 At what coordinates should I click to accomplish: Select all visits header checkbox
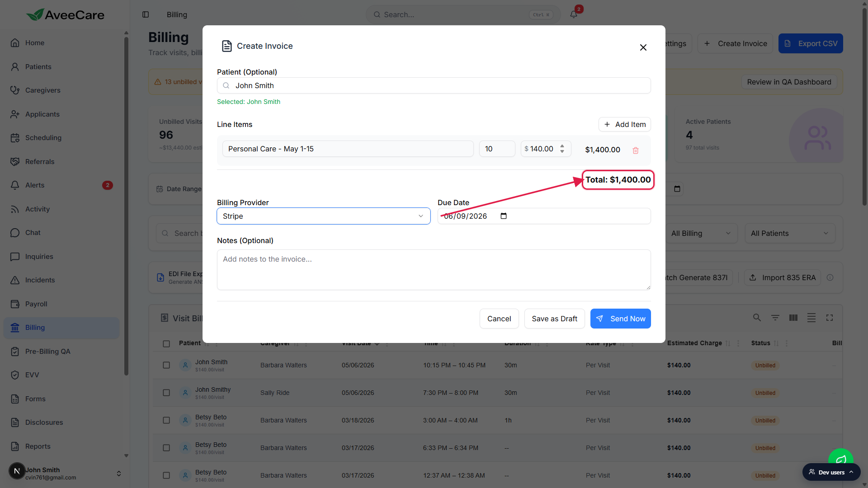pos(166,344)
